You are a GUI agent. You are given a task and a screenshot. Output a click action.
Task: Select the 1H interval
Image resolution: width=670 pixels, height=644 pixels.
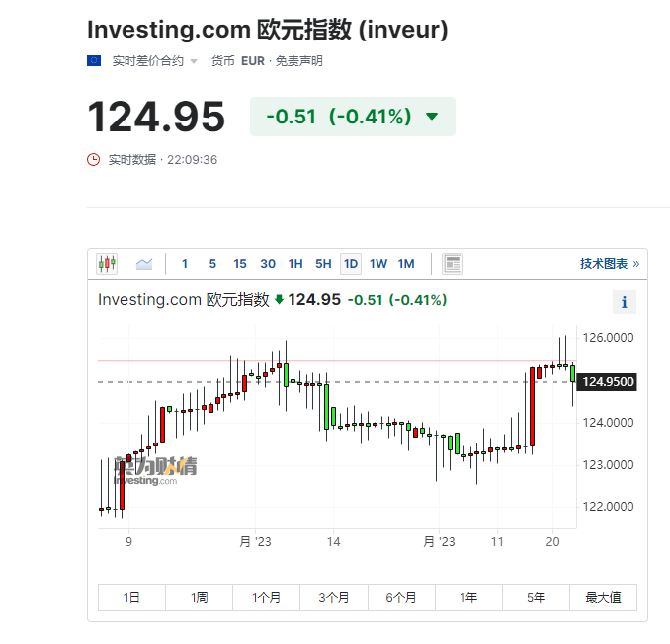(295, 264)
